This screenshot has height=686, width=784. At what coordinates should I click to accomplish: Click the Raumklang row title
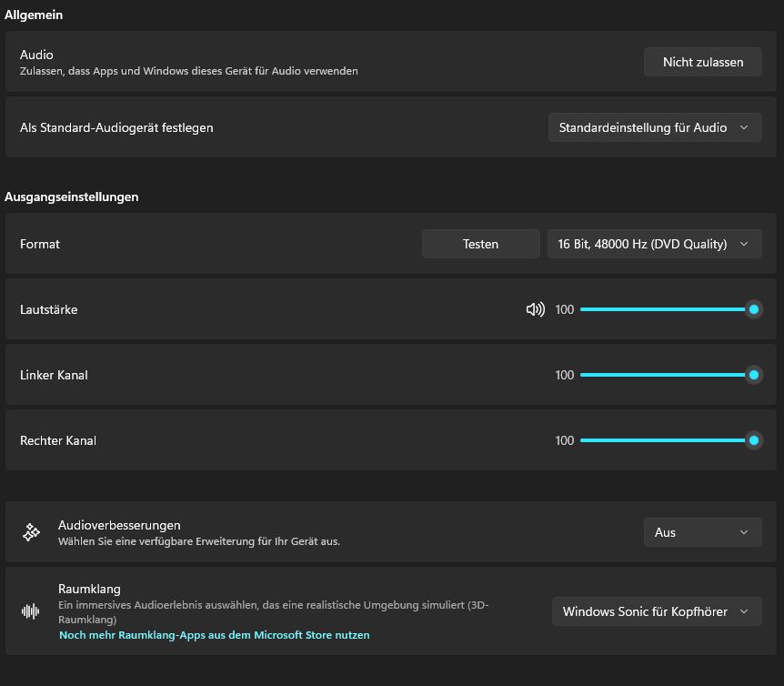89,589
